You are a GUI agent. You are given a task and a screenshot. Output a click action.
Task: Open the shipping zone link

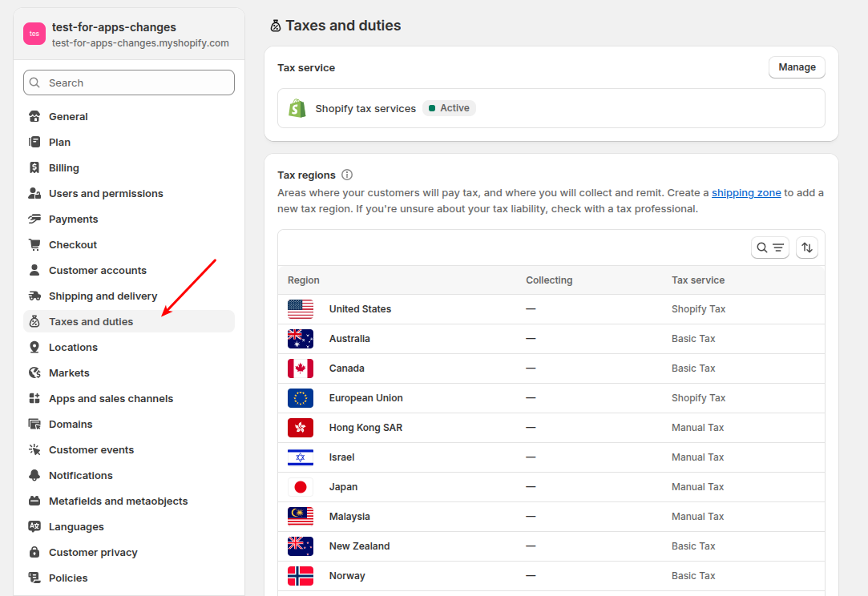pos(745,192)
